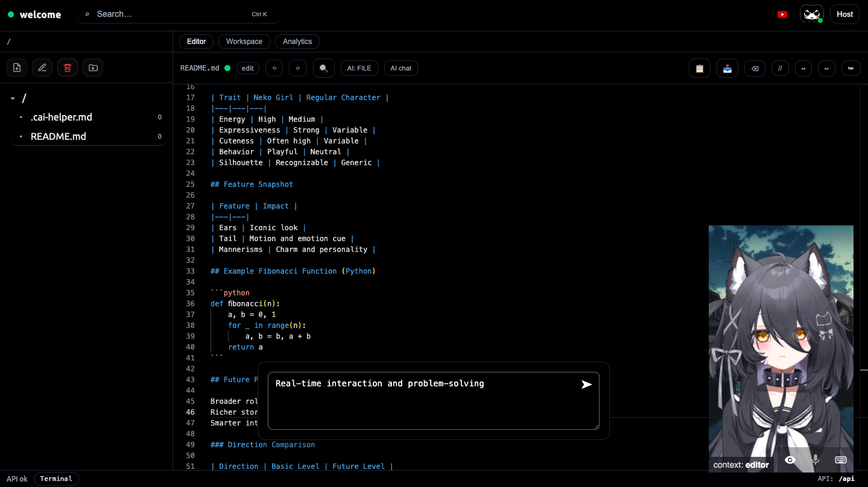Image resolution: width=868 pixels, height=487 pixels.
Task: Click the right double-arrow indent button
Action: (x=826, y=68)
